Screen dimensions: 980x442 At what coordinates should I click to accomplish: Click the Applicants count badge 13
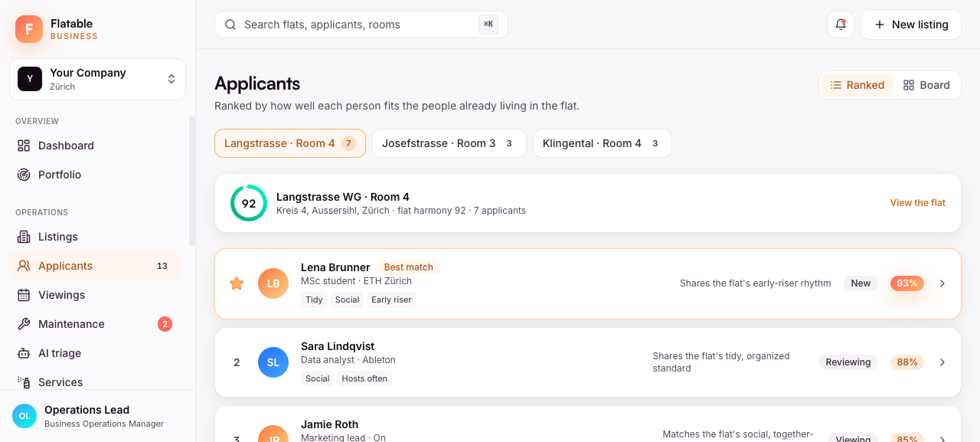click(x=162, y=266)
